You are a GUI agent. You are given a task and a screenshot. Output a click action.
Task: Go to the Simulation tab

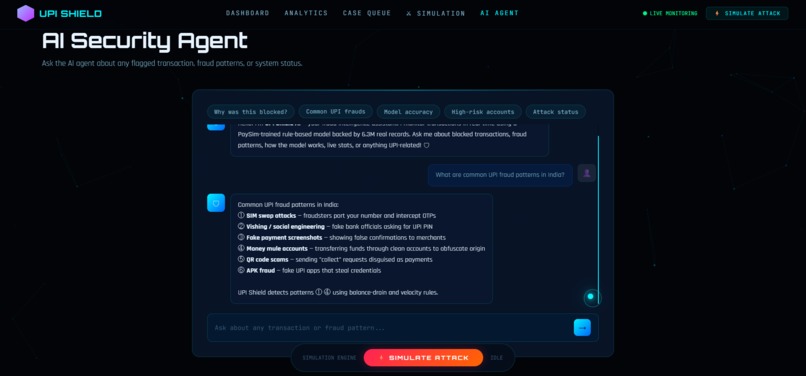point(435,13)
